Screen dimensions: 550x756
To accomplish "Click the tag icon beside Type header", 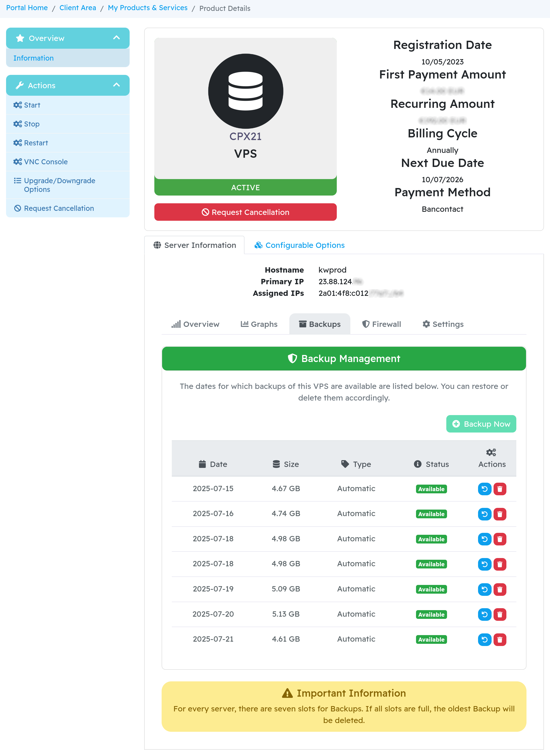I will tap(345, 464).
